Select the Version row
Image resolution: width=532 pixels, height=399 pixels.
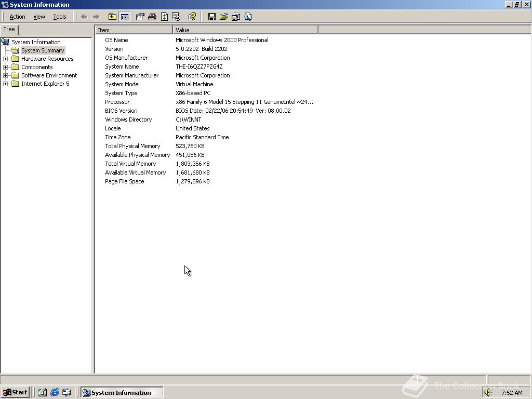pos(206,49)
